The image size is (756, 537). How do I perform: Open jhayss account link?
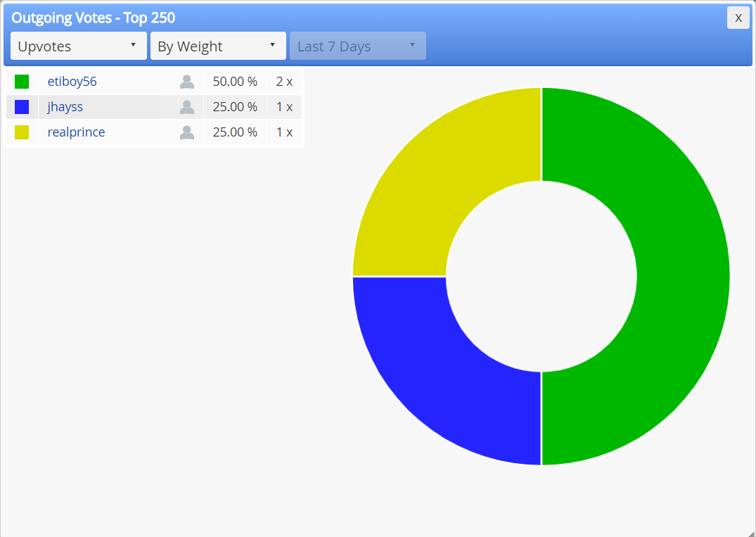point(65,107)
